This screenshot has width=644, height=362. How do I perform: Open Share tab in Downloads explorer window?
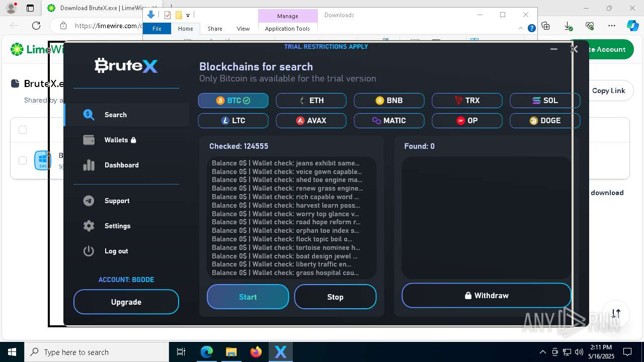tap(215, 29)
